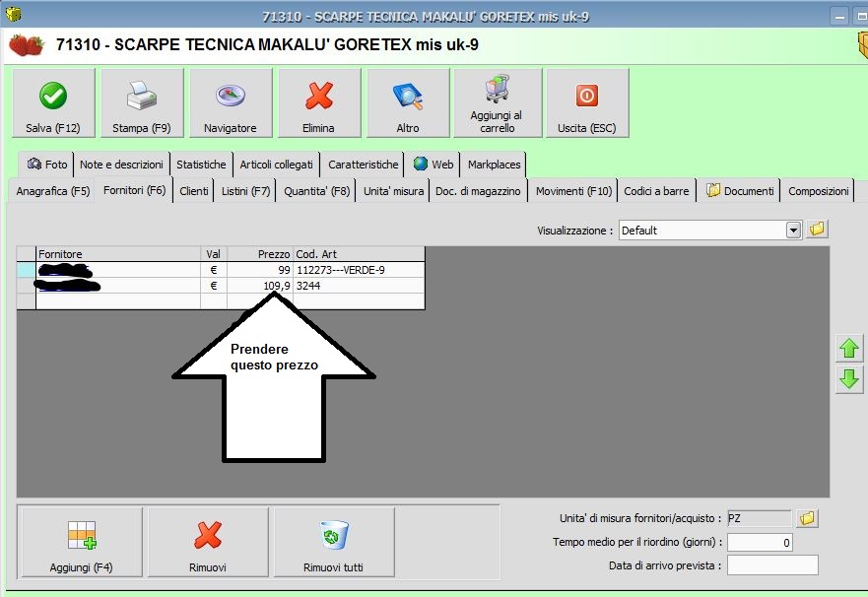Open the Navigatore compass tool
Viewport: 868px width, 597px height.
[231, 102]
